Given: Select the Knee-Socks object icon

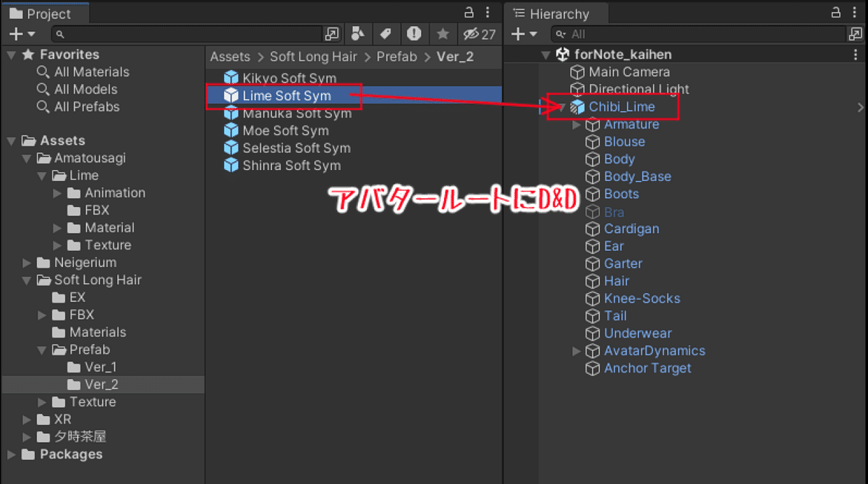Looking at the screenshot, I should (592, 299).
